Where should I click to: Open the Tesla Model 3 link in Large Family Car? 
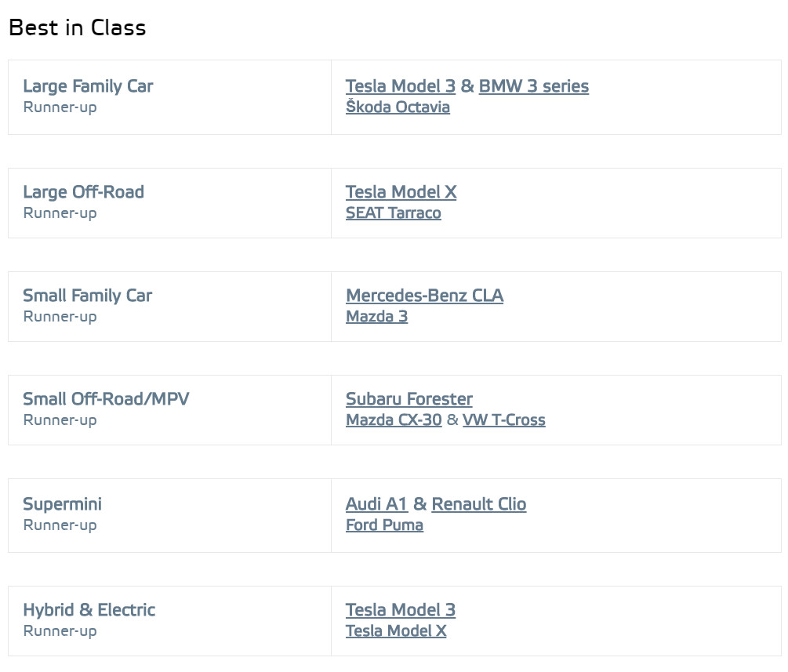401,86
